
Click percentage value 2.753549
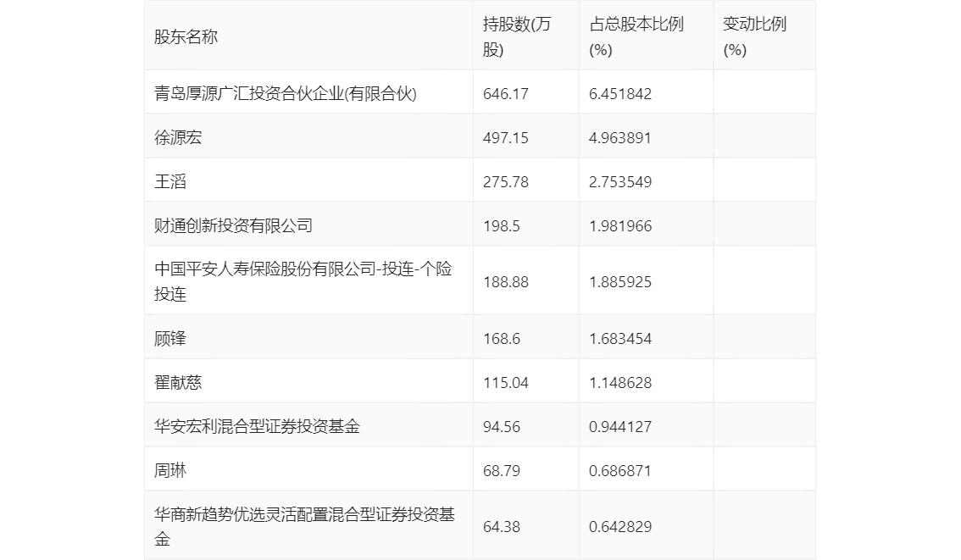620,182
